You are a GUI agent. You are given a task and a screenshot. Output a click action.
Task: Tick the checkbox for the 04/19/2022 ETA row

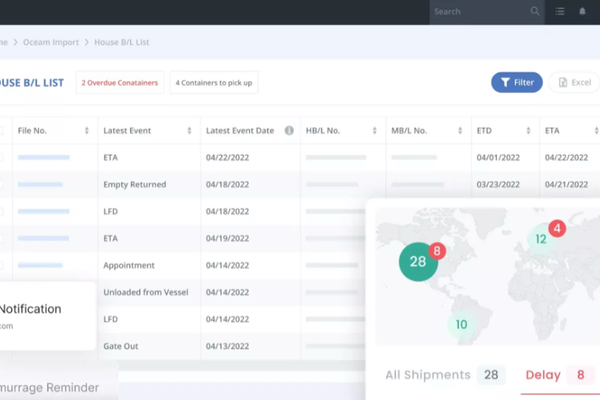(x=2, y=238)
